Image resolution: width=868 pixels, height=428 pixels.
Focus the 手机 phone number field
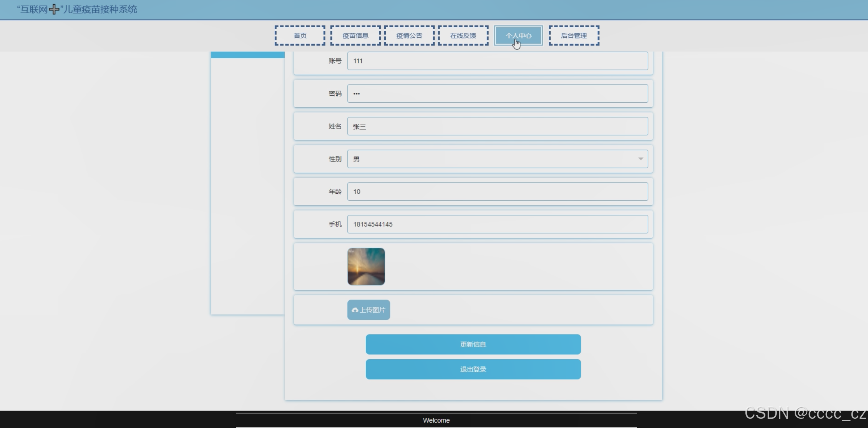pyautogui.click(x=497, y=224)
